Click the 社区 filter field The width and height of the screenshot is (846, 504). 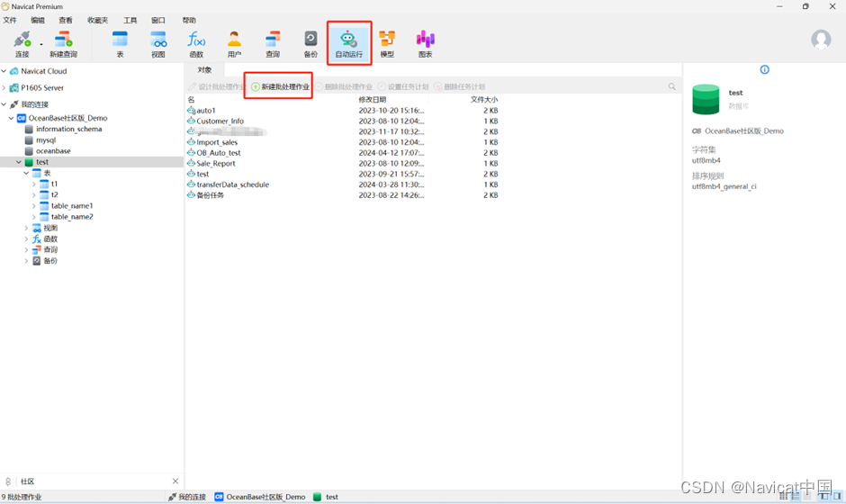[93, 481]
